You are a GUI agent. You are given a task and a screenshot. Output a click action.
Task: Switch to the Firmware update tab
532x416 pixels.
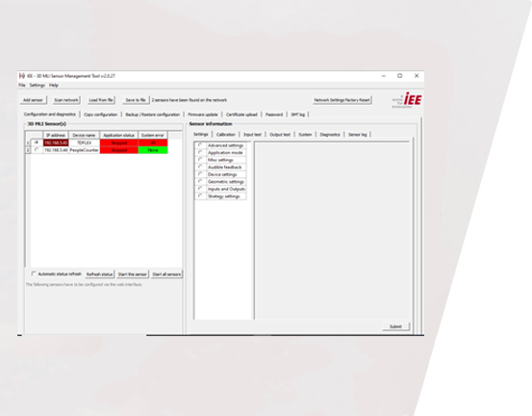[203, 115]
